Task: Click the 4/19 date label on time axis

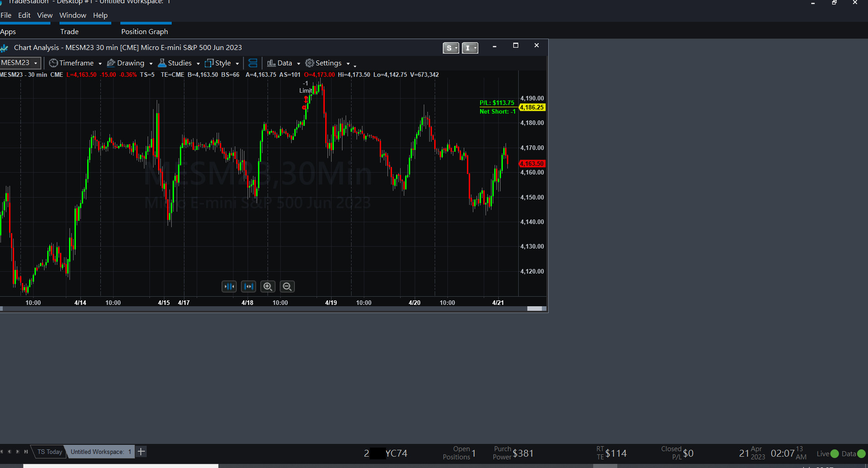Action: (x=331, y=303)
